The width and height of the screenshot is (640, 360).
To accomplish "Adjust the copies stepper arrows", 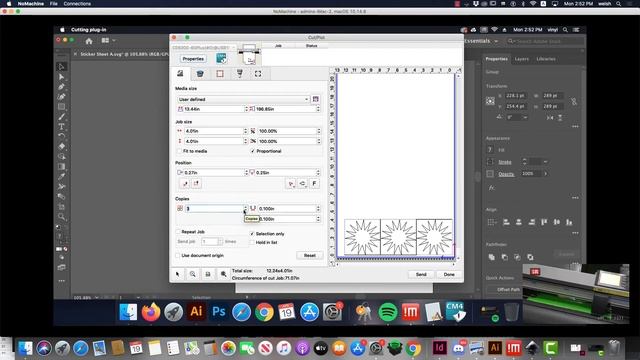I will point(245,209).
